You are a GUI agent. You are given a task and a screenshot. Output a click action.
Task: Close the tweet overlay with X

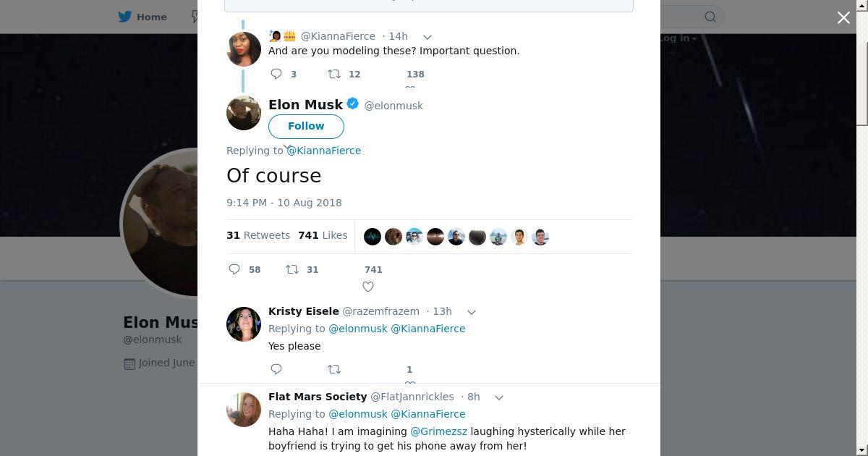843,17
